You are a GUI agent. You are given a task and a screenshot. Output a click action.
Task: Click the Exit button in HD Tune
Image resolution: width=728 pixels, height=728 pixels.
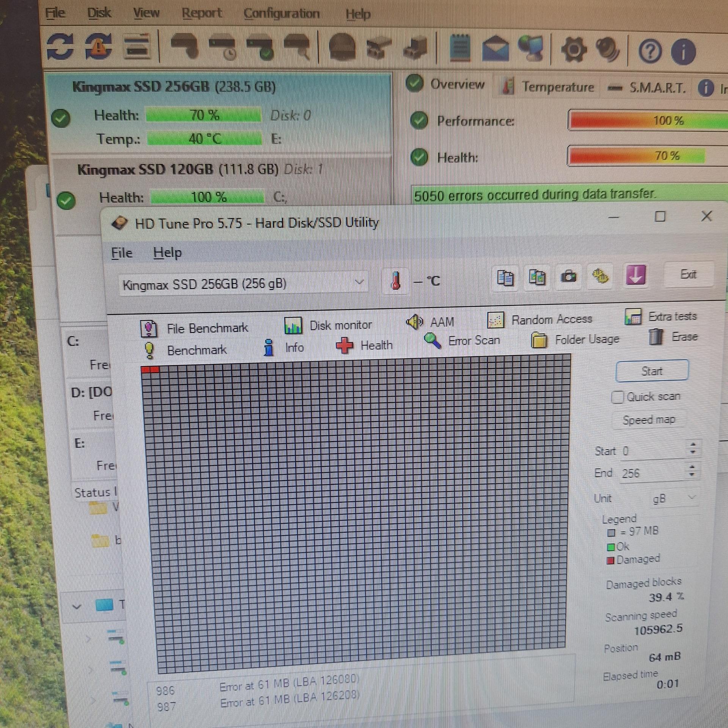point(688,274)
